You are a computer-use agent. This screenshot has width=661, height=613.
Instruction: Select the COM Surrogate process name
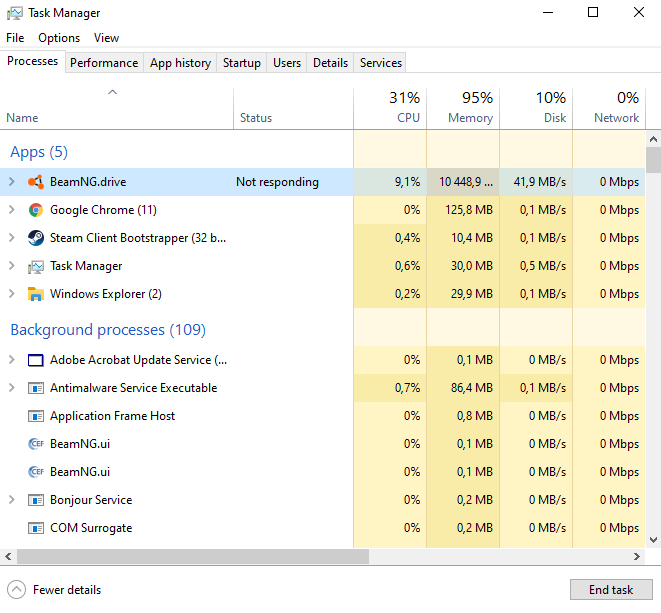click(91, 528)
